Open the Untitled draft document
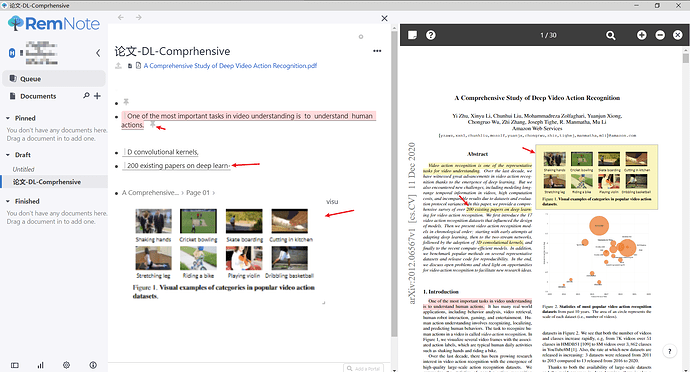 coord(23,169)
